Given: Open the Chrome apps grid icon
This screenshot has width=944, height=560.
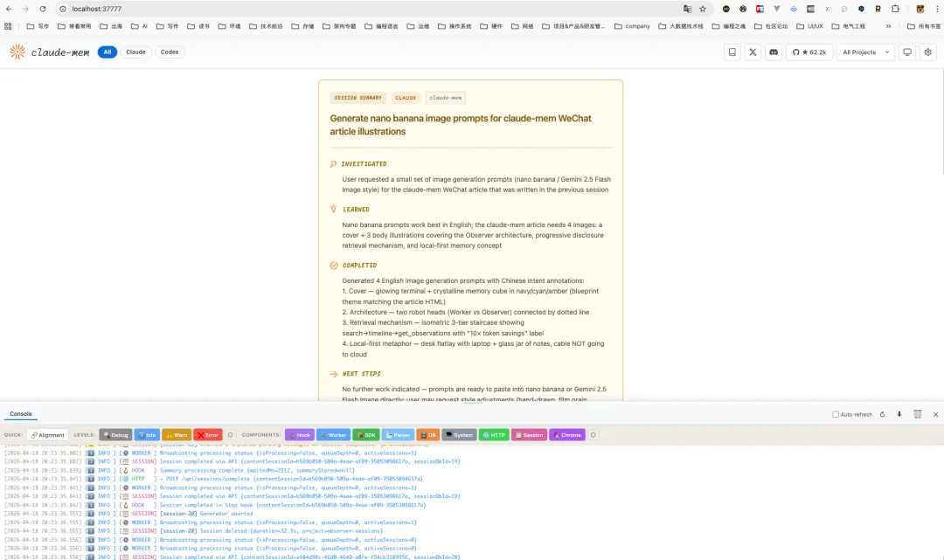Looking at the screenshot, I should 8,26.
